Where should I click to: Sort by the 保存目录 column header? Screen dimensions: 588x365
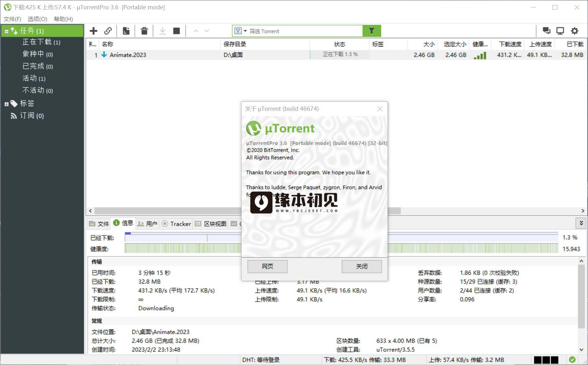coord(265,44)
